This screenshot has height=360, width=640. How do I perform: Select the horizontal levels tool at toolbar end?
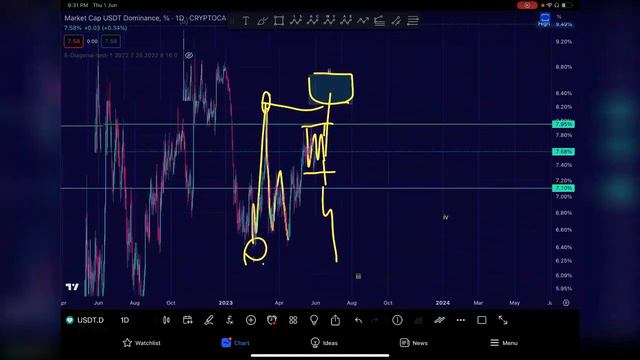pyautogui.click(x=413, y=21)
